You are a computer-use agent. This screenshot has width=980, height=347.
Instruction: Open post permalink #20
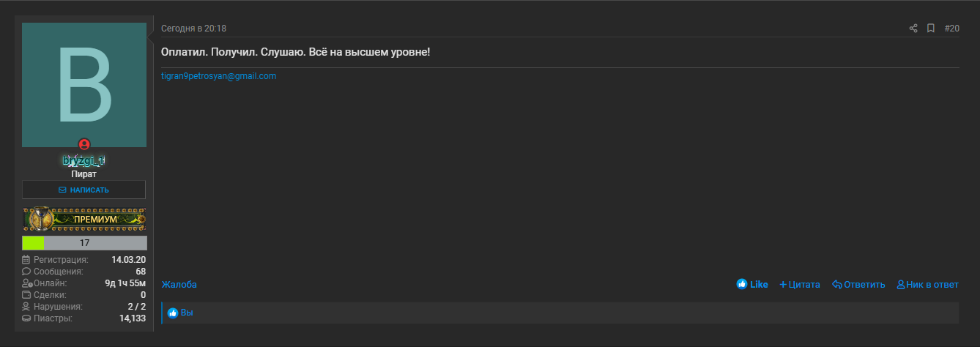click(951, 29)
